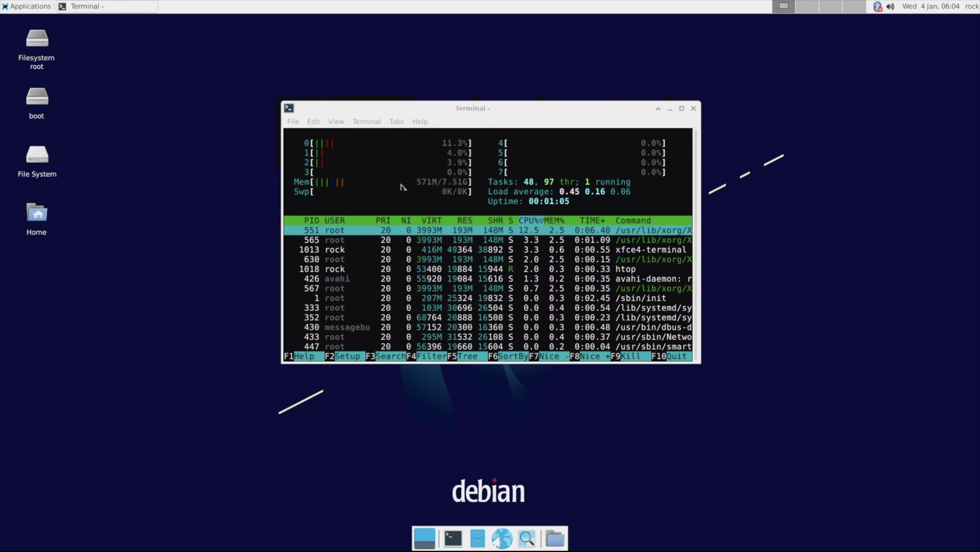Click the F9 Kill button in htop
Viewport: 980px width, 552px height.
click(630, 356)
